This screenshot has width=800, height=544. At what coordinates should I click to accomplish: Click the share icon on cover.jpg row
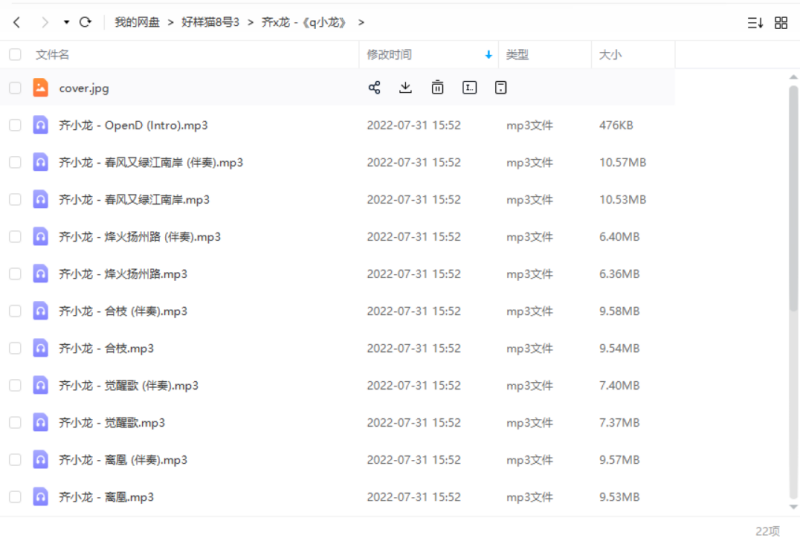click(x=374, y=88)
